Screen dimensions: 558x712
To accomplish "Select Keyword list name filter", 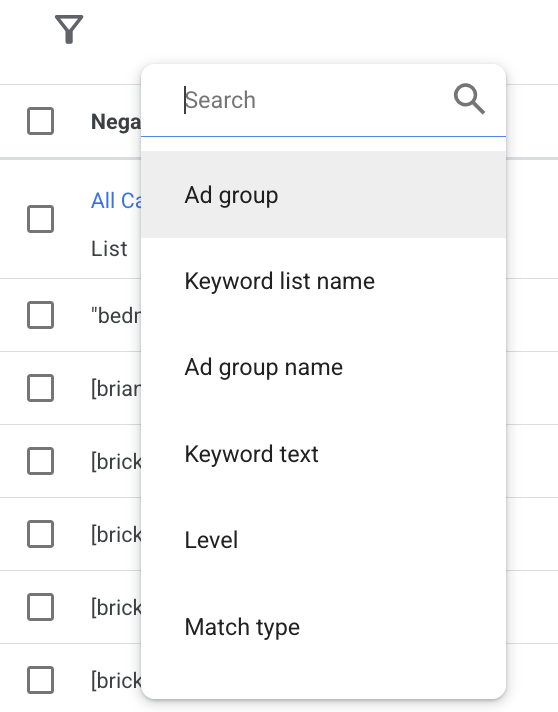I will pyautogui.click(x=323, y=281).
